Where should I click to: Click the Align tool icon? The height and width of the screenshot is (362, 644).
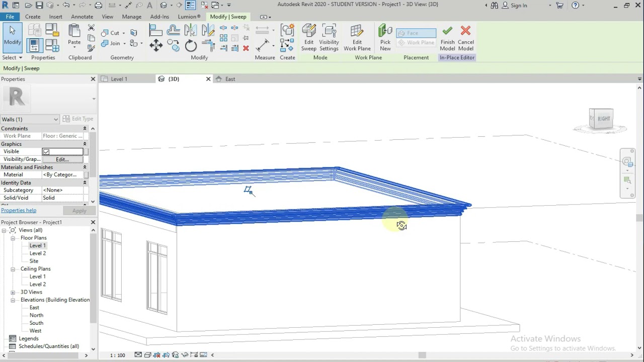[156, 31]
